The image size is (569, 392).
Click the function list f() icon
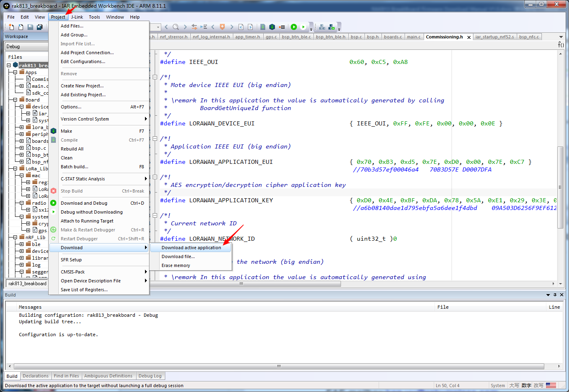click(561, 44)
